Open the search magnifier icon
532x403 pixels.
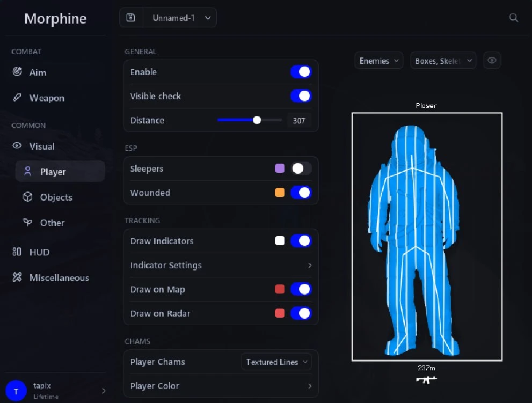[514, 18]
